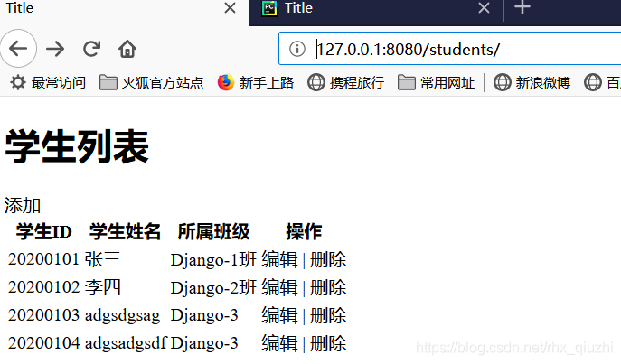The image size is (621, 364).
Task: Click the PyCharm favicon on the tab
Action: [x=269, y=8]
